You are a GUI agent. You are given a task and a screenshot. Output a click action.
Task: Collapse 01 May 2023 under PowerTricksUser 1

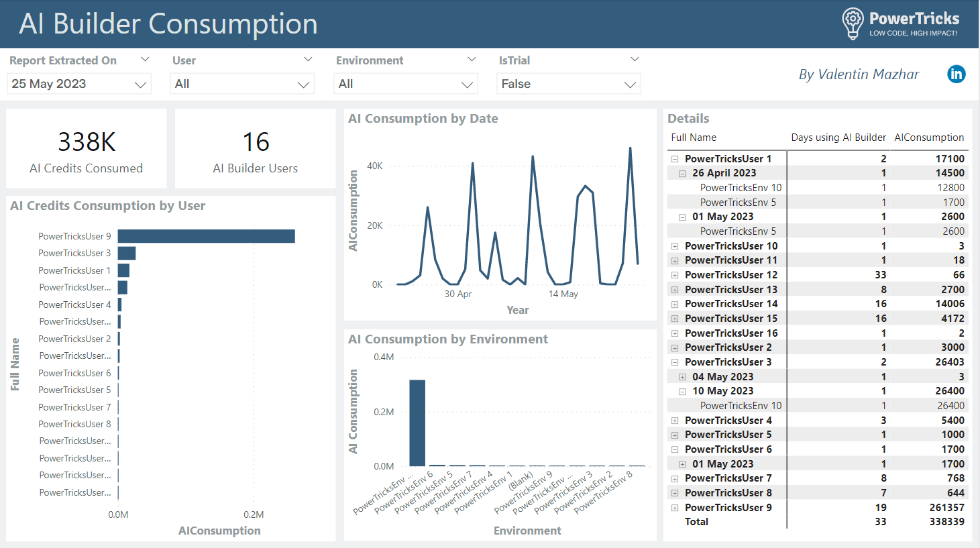(x=682, y=217)
